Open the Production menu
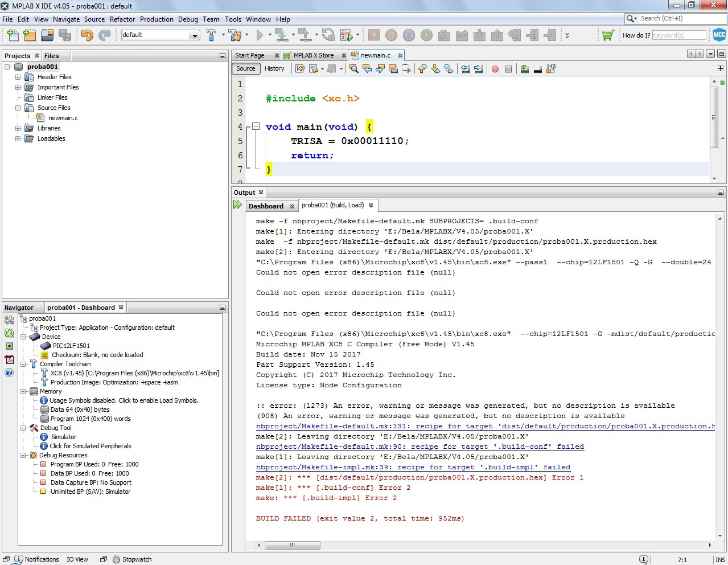 point(157,19)
